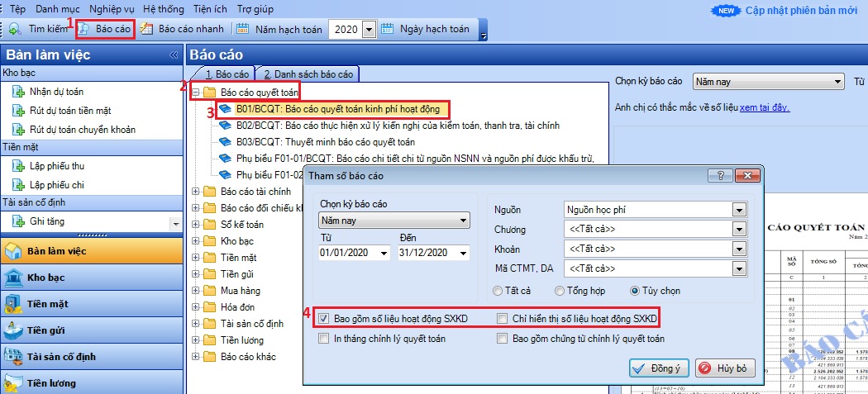The width and height of the screenshot is (868, 394).
Task: Select Tiền gửi in navigation sidebar
Action: click(91, 330)
